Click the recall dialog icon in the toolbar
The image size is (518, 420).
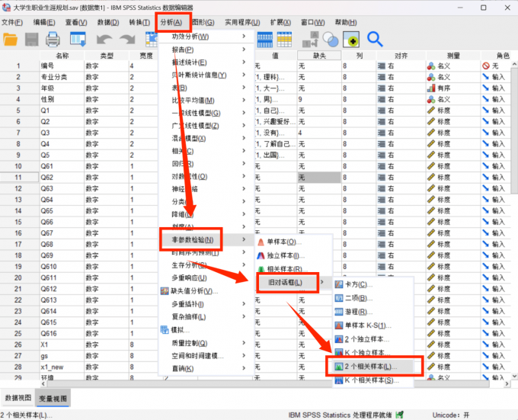click(x=78, y=40)
